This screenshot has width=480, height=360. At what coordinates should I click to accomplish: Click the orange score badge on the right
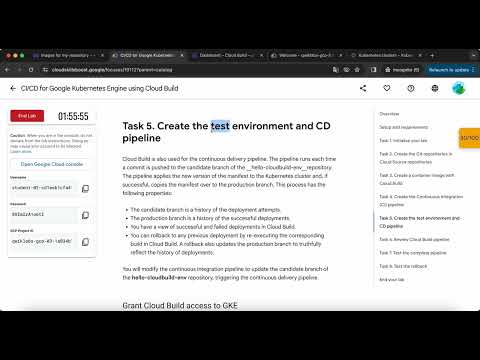(x=469, y=138)
